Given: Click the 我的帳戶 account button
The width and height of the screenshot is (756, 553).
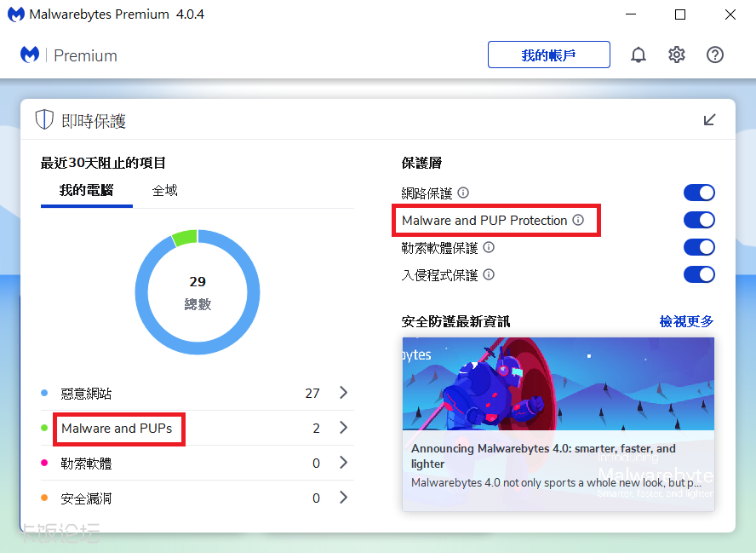Looking at the screenshot, I should coord(548,55).
